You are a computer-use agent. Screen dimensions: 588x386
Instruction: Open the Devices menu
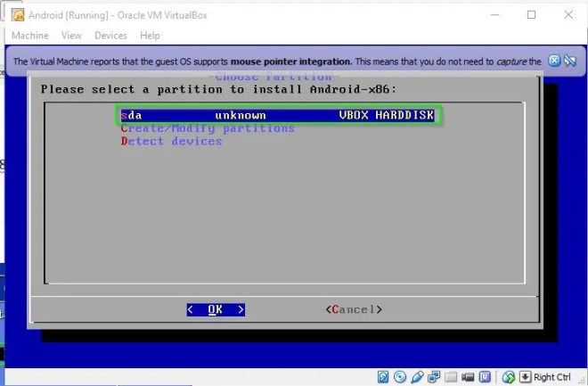tap(110, 36)
